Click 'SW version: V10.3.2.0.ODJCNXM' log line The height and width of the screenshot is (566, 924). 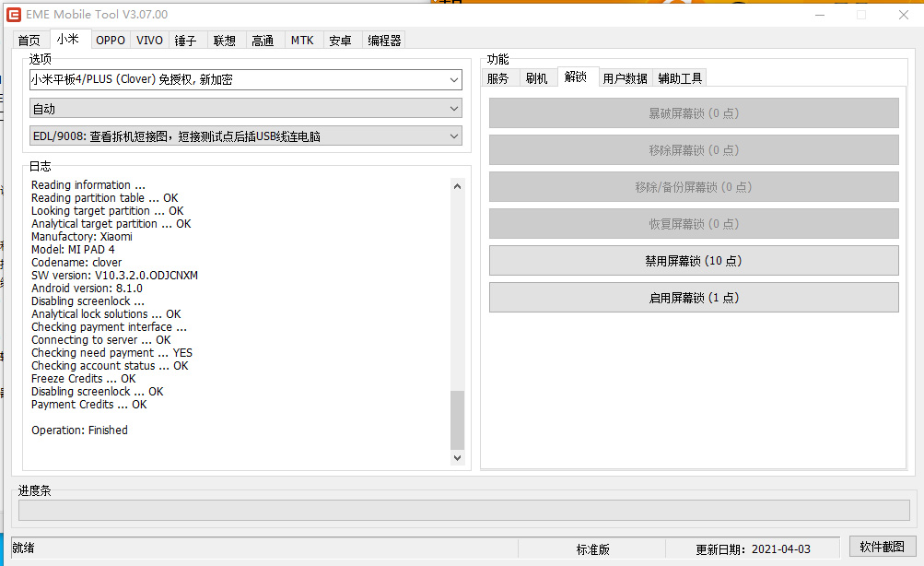[x=115, y=276]
